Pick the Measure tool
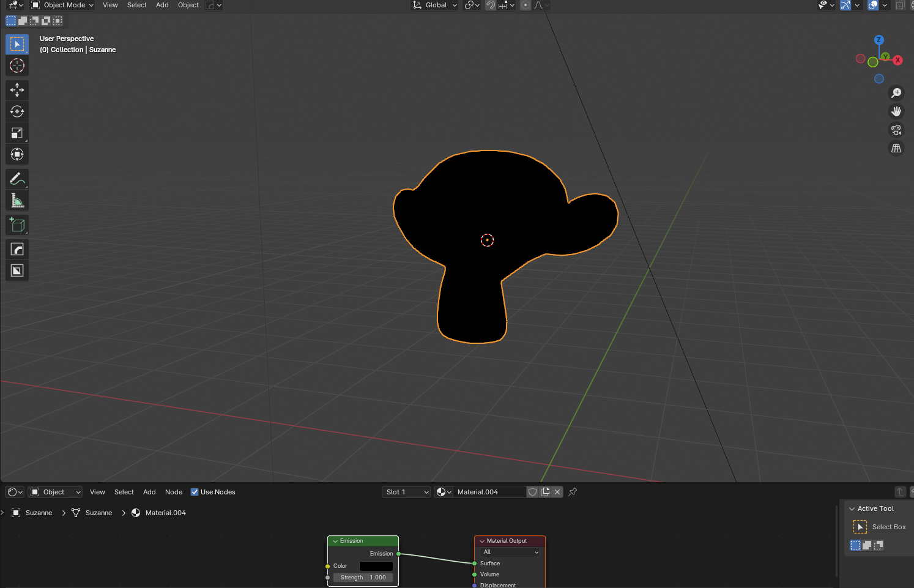 coord(17,201)
